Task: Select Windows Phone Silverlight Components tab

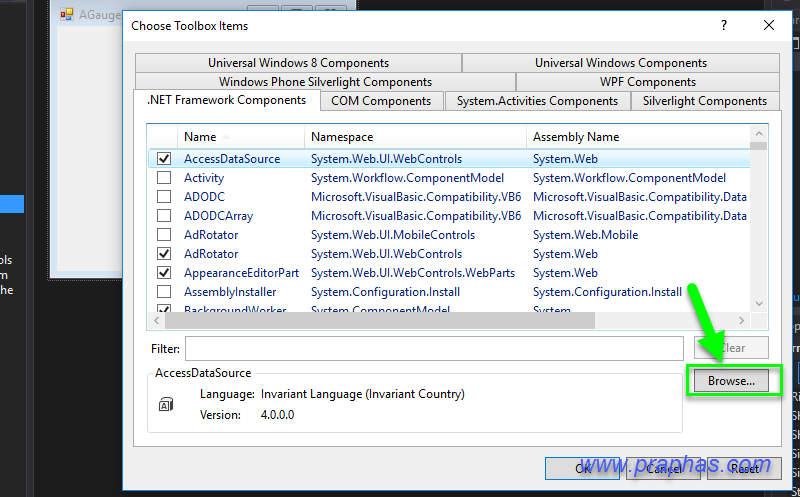Action: point(325,82)
